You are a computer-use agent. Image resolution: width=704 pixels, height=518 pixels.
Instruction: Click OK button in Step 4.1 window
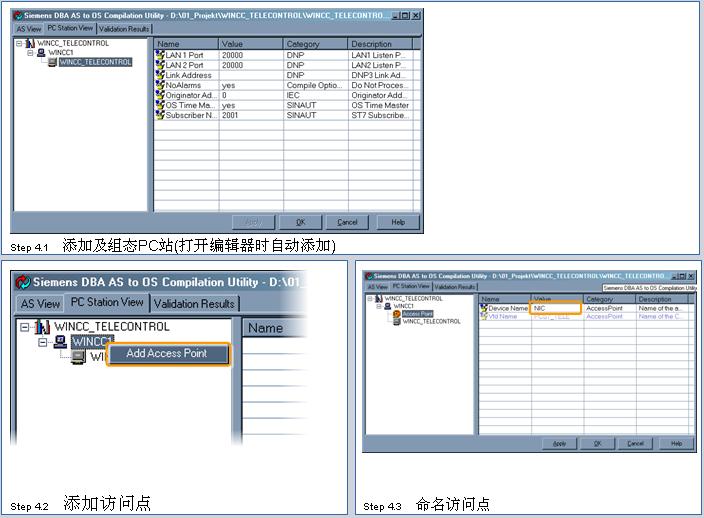click(x=300, y=222)
